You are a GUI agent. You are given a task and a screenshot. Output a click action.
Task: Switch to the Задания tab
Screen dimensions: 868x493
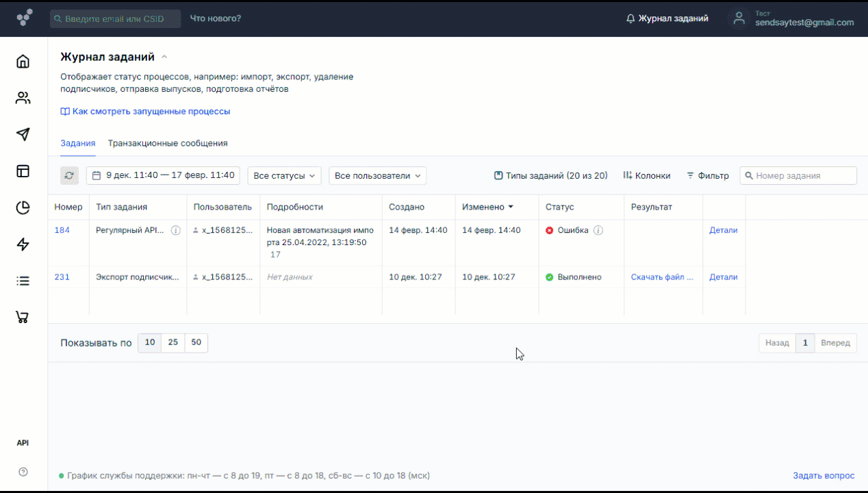point(77,144)
